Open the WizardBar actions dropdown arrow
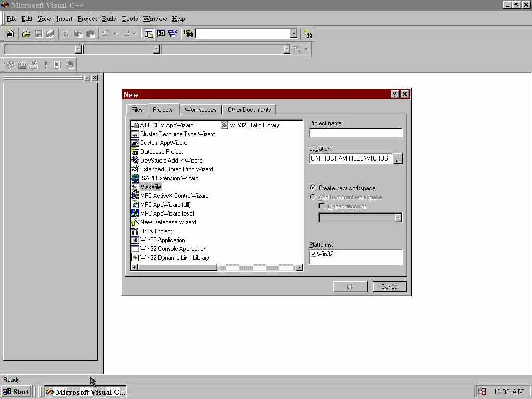This screenshot has height=399, width=532. (307, 49)
